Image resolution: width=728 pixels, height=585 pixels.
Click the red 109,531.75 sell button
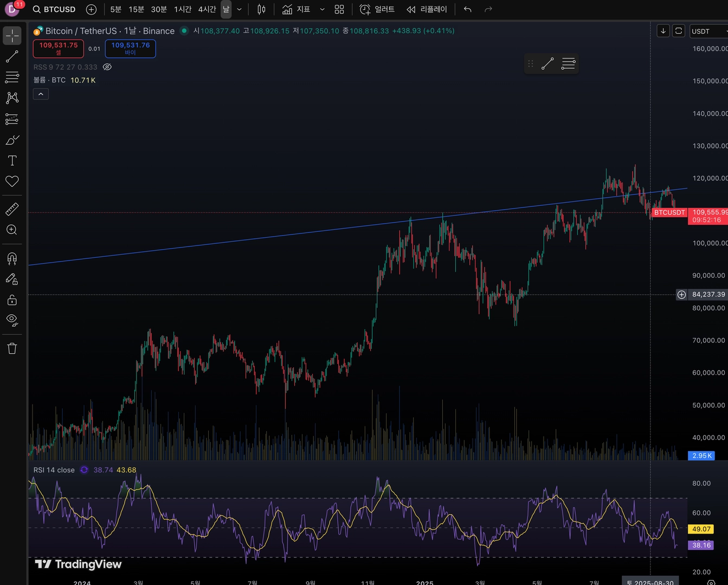[x=59, y=48]
